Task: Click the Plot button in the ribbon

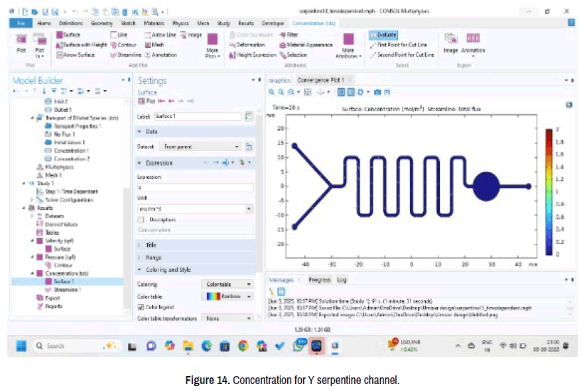Action: click(21, 45)
